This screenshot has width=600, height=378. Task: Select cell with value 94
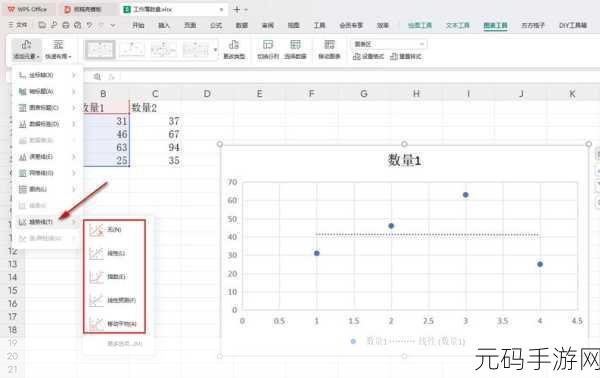(155, 147)
